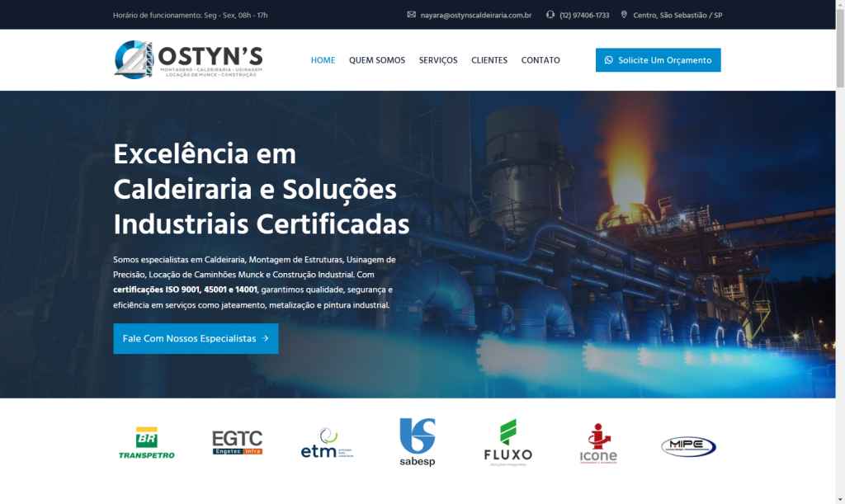This screenshot has width=845, height=504.
Task: Open the CONTATO menu item
Action: point(541,60)
